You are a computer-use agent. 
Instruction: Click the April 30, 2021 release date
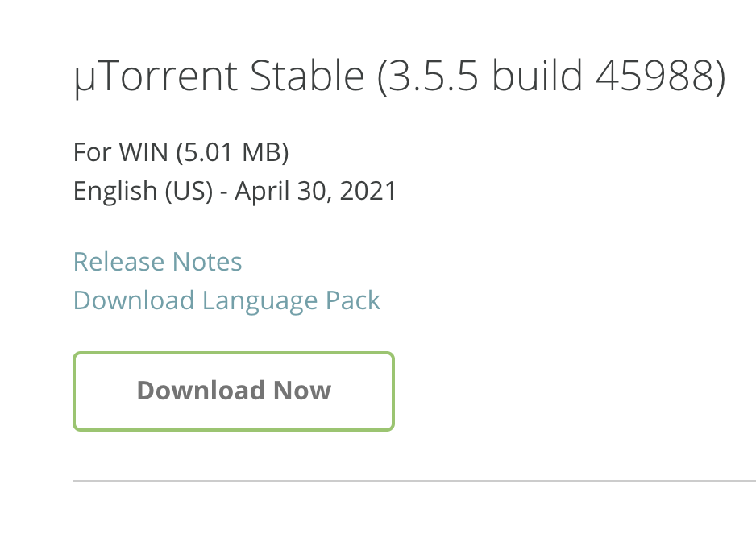314,191
